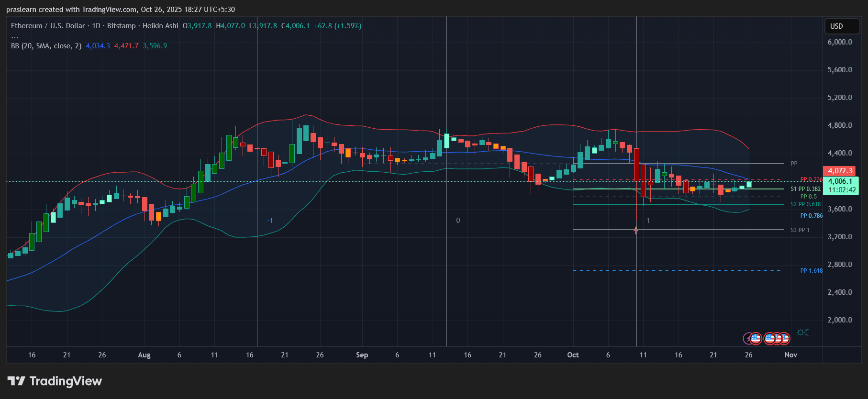Screen dimensions: 868x399
Task: Click the Sep label on time axis
Action: pos(362,355)
